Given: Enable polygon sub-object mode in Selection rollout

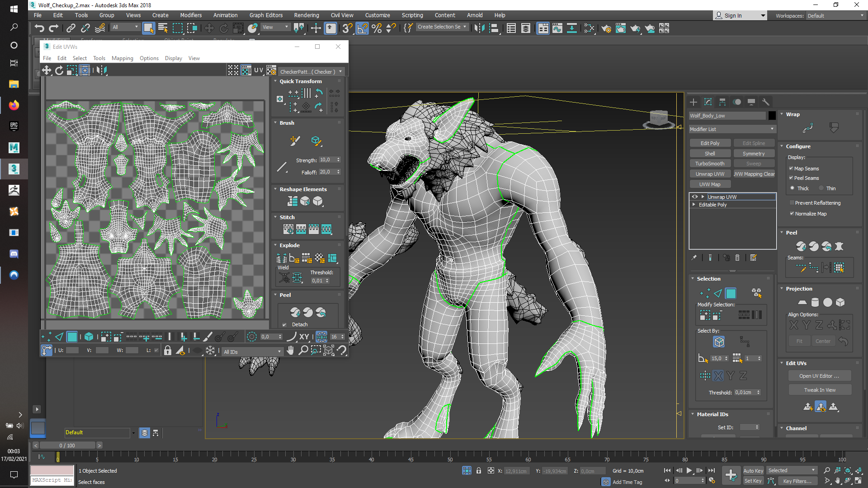Looking at the screenshot, I should (x=731, y=293).
